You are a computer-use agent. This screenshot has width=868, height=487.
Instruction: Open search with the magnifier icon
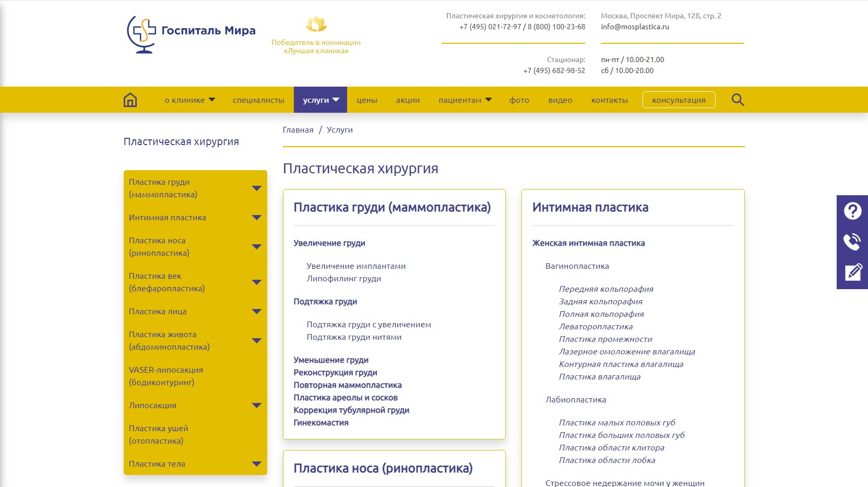(738, 100)
